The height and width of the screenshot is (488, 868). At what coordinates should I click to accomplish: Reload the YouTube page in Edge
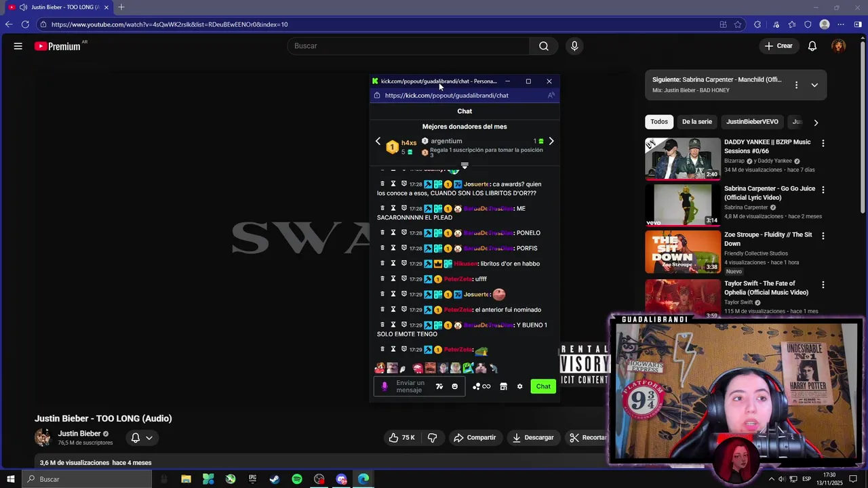tap(25, 24)
